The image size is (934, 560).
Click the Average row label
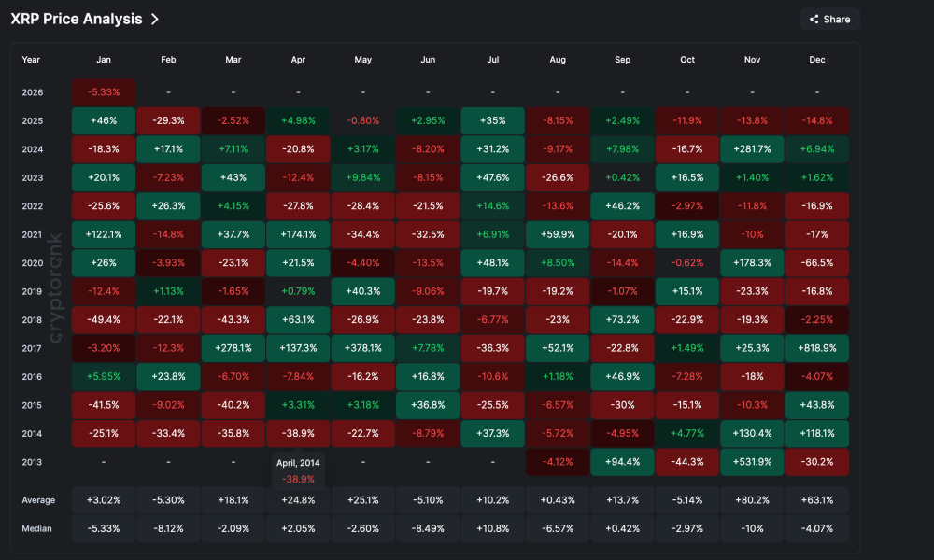(38, 499)
